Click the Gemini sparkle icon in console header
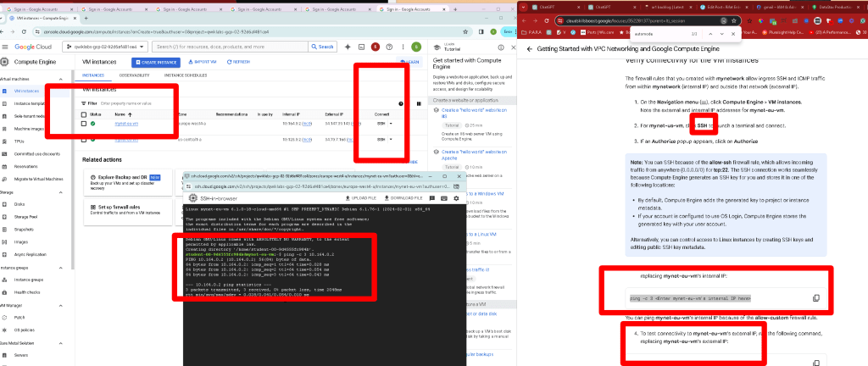Image resolution: width=868 pixels, height=366 pixels. 348,47
